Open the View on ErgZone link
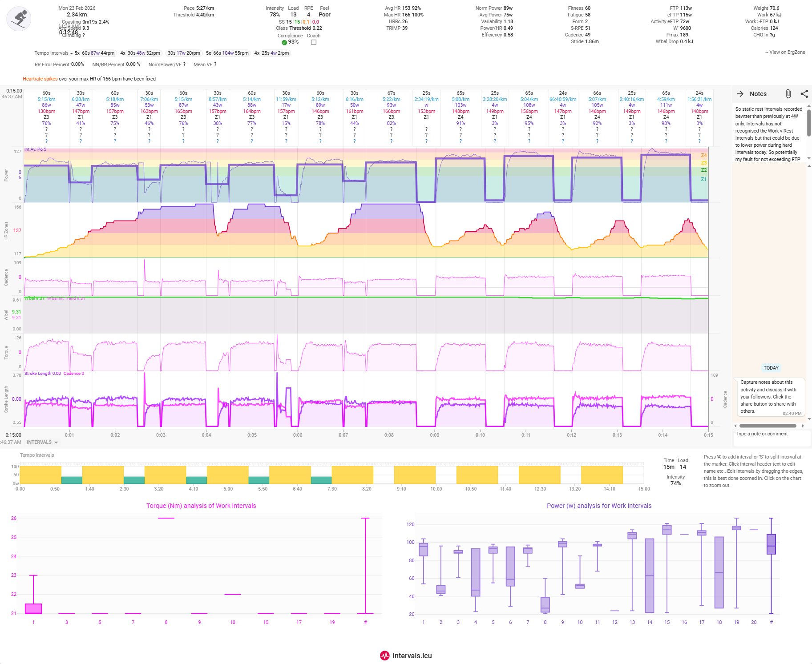812x664 pixels. pyautogui.click(x=785, y=52)
